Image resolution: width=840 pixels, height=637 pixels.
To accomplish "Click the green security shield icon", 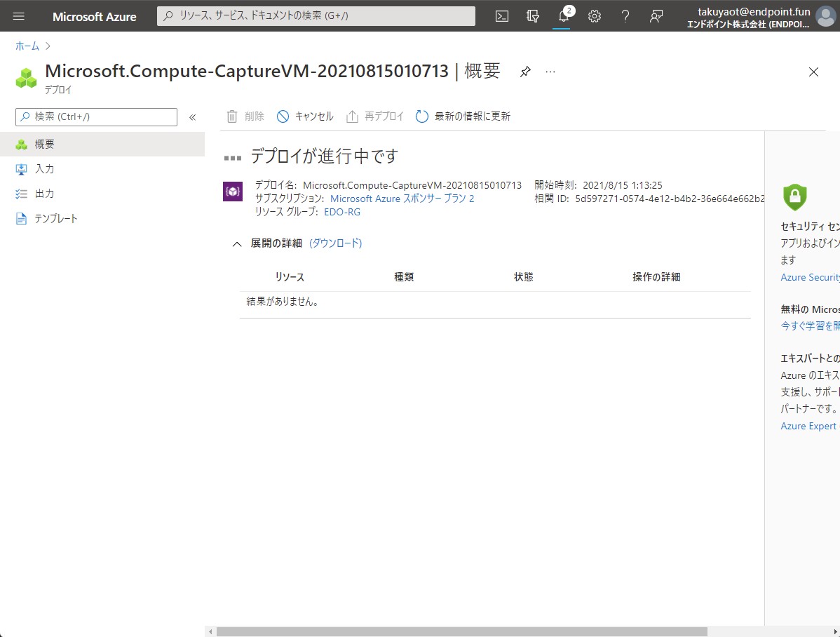I will pyautogui.click(x=795, y=197).
